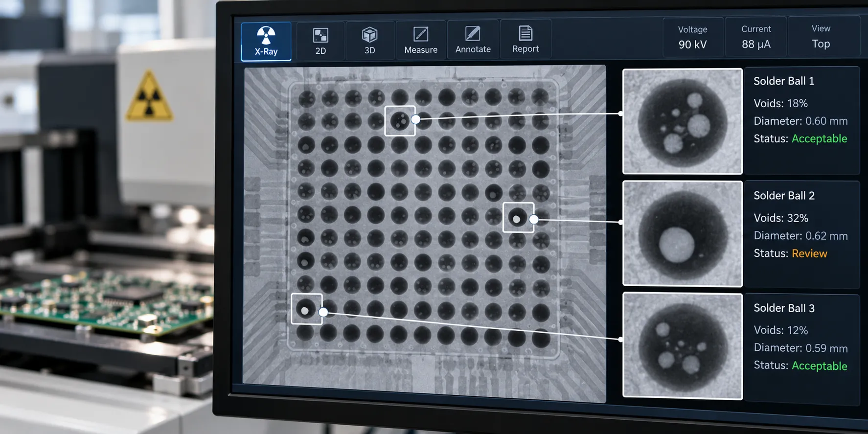This screenshot has width=868, height=434.
Task: Click the Solder Ball 2 callout handle dot
Action: tap(534, 220)
